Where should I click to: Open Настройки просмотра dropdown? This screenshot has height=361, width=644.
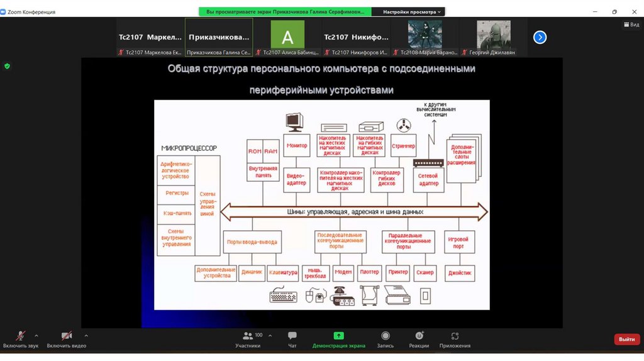pos(411,12)
